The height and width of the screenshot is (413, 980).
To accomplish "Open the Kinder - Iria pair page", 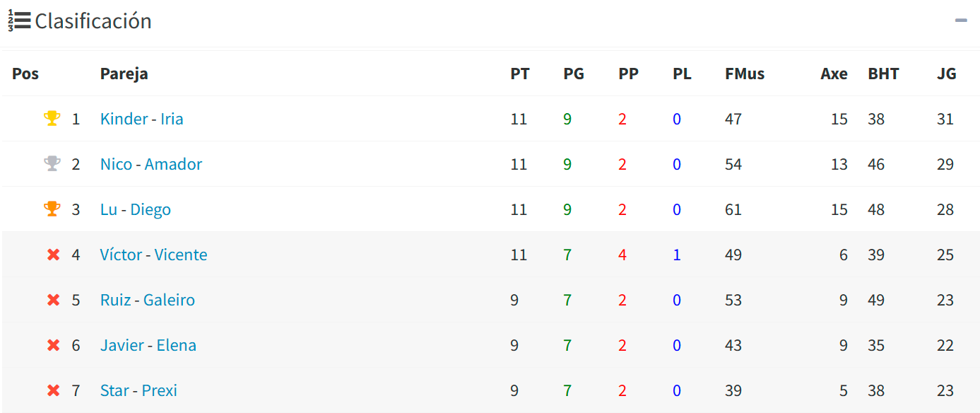I will pos(141,118).
